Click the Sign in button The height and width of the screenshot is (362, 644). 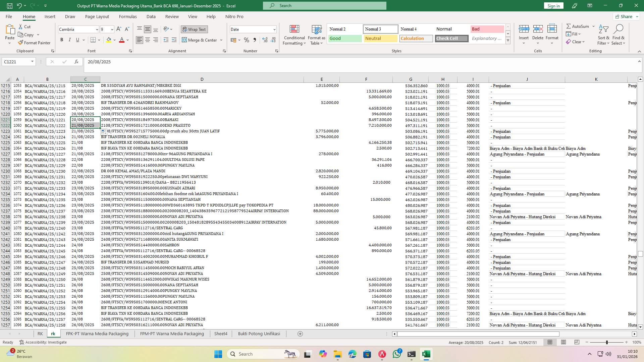point(553,6)
